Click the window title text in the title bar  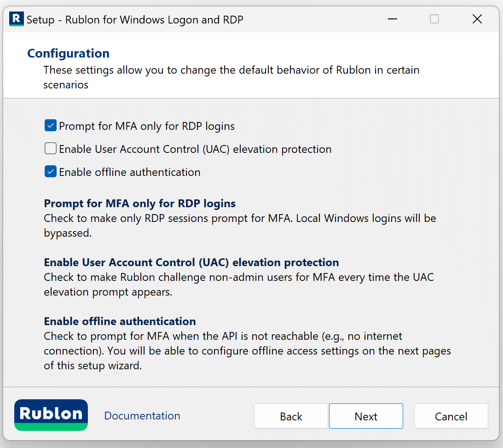[135, 20]
